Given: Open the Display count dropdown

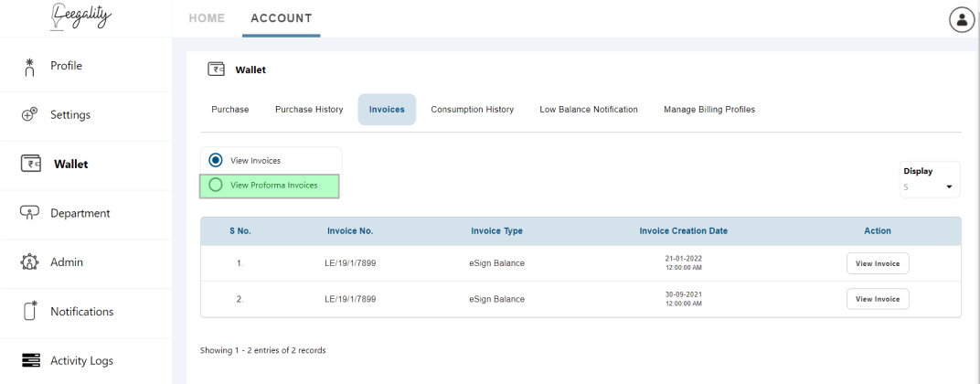Looking at the screenshot, I should (930, 187).
